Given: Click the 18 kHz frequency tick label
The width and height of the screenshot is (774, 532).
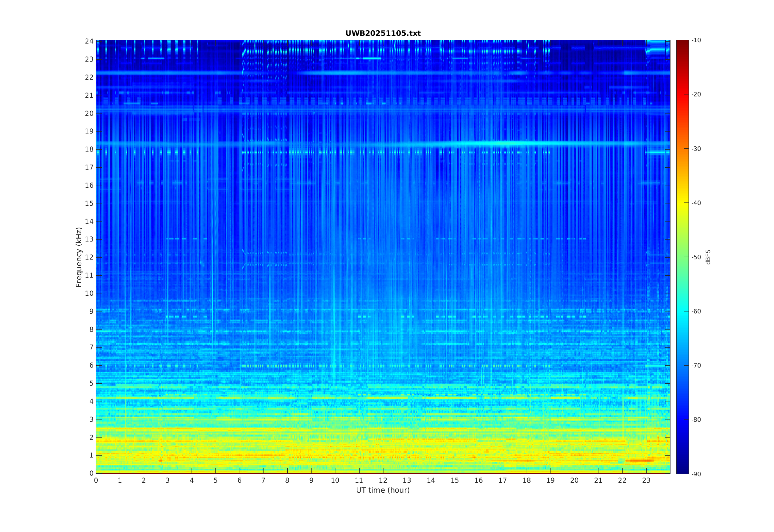Looking at the screenshot, I should pos(89,149).
